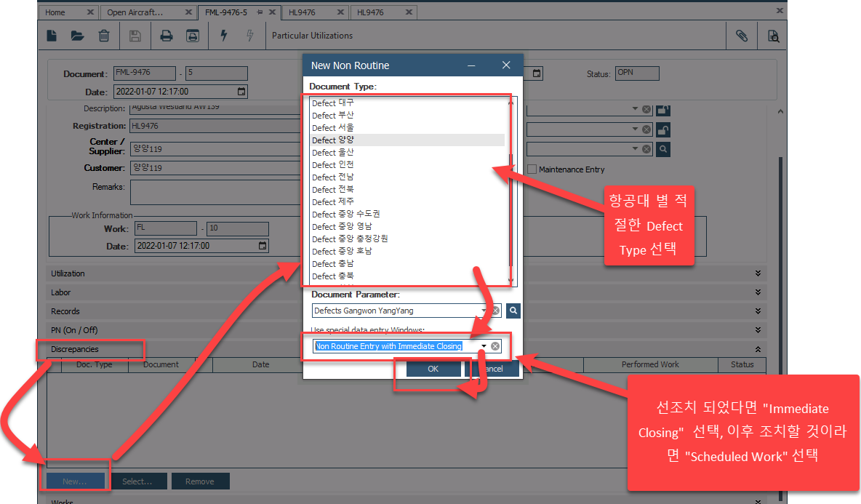Click the black lightning bolt icon
The height and width of the screenshot is (504, 861).
(223, 36)
